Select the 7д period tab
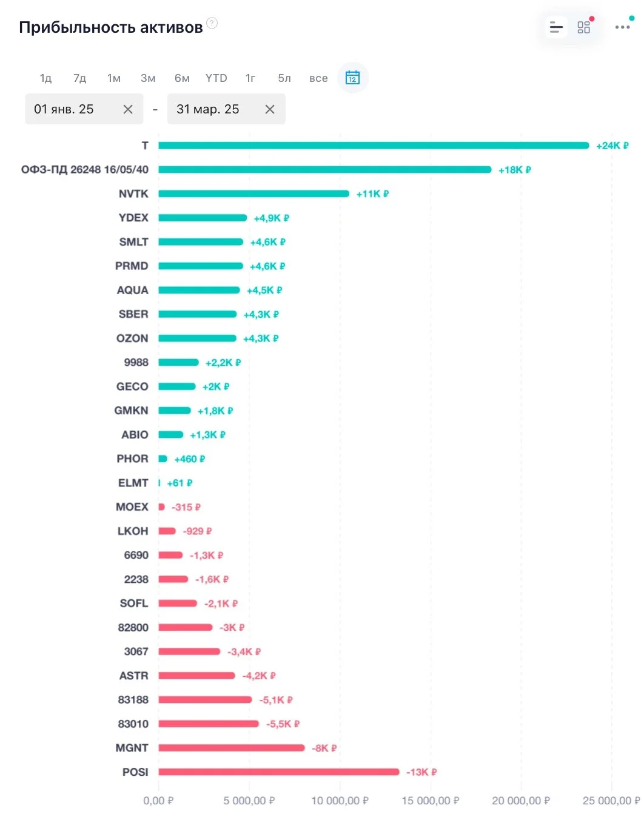Screen dimensions: 644x814 click(80, 78)
